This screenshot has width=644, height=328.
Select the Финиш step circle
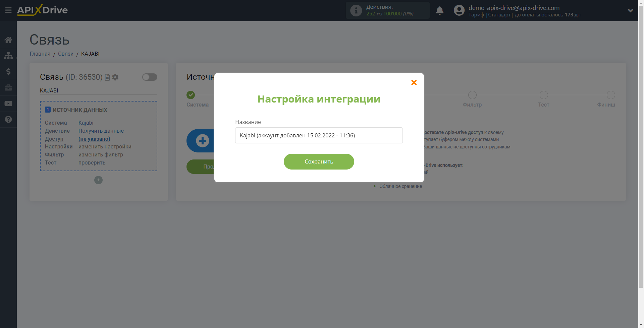point(611,95)
